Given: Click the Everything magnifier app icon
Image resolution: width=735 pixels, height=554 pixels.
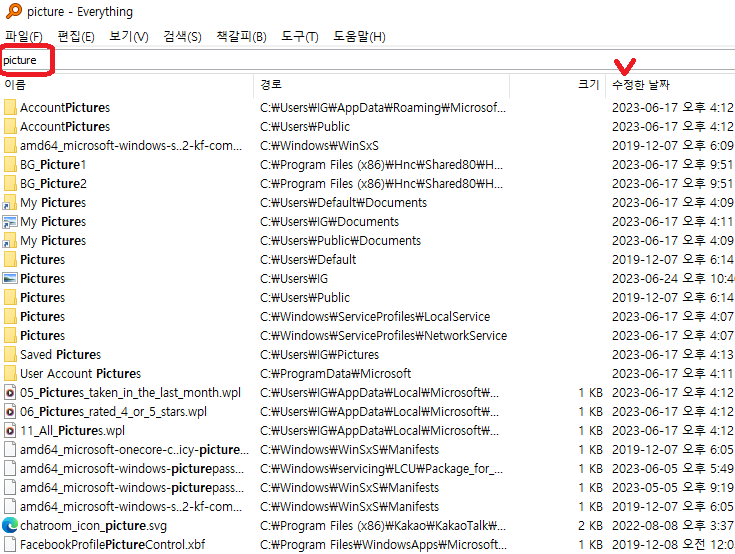Looking at the screenshot, I should click(14, 11).
